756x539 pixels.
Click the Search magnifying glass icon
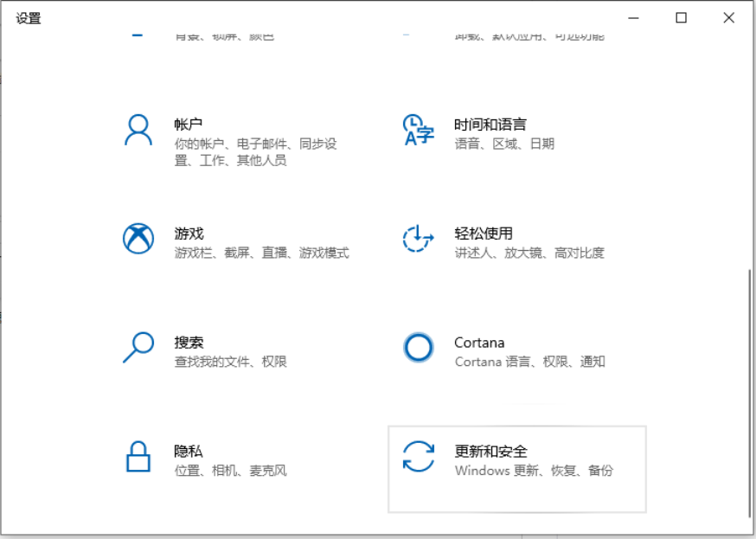pyautogui.click(x=138, y=347)
